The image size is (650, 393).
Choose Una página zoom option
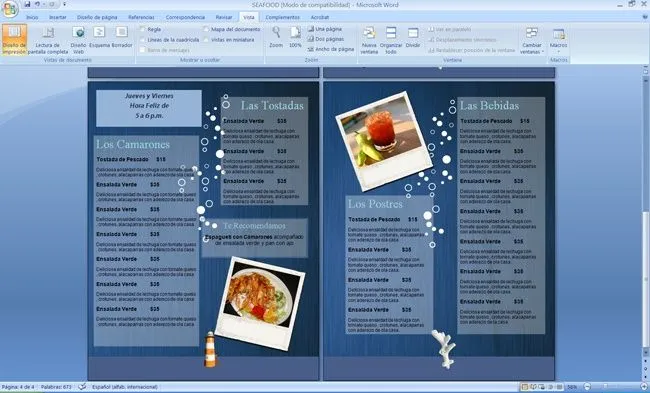pos(325,29)
